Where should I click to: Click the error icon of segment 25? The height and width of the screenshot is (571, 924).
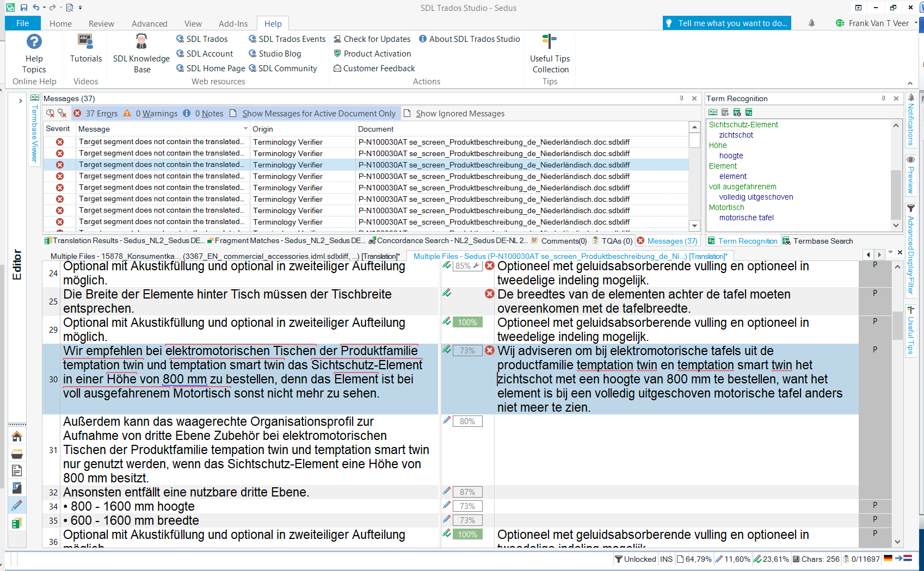(x=490, y=294)
